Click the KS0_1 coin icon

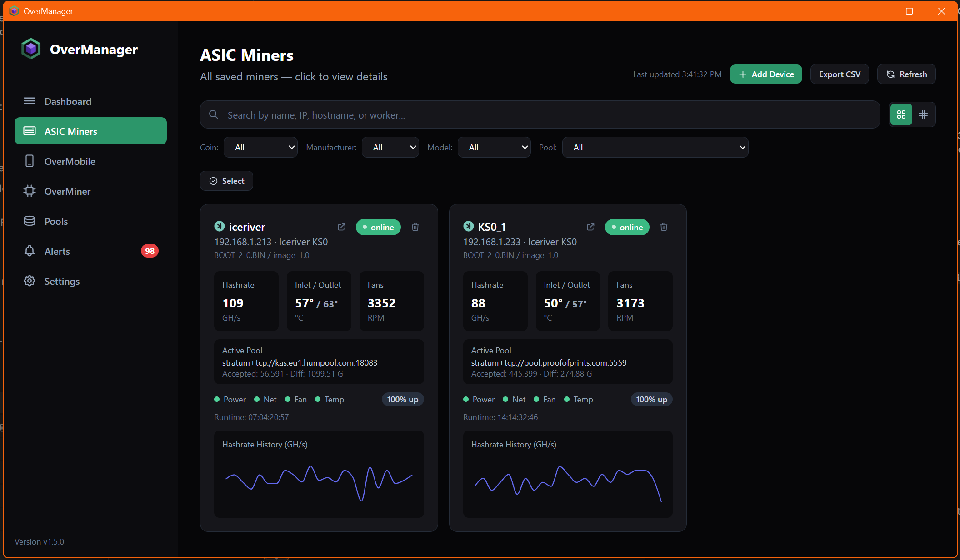coord(469,226)
